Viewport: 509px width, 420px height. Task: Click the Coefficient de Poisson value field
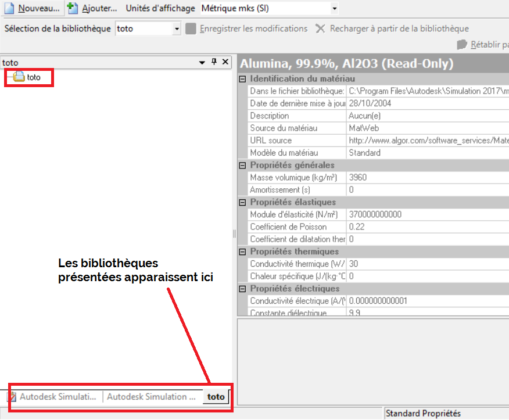[x=407, y=227]
